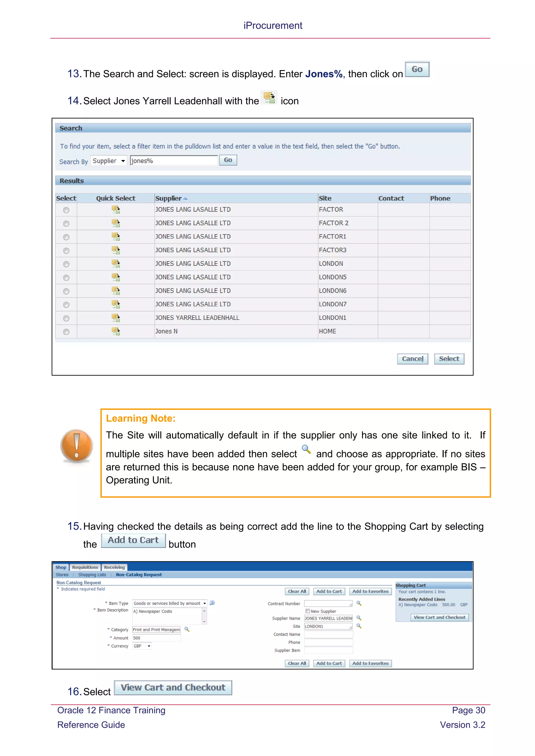Click top Clear All button
This screenshot has height=756, width=535.
pyautogui.click(x=297, y=591)
